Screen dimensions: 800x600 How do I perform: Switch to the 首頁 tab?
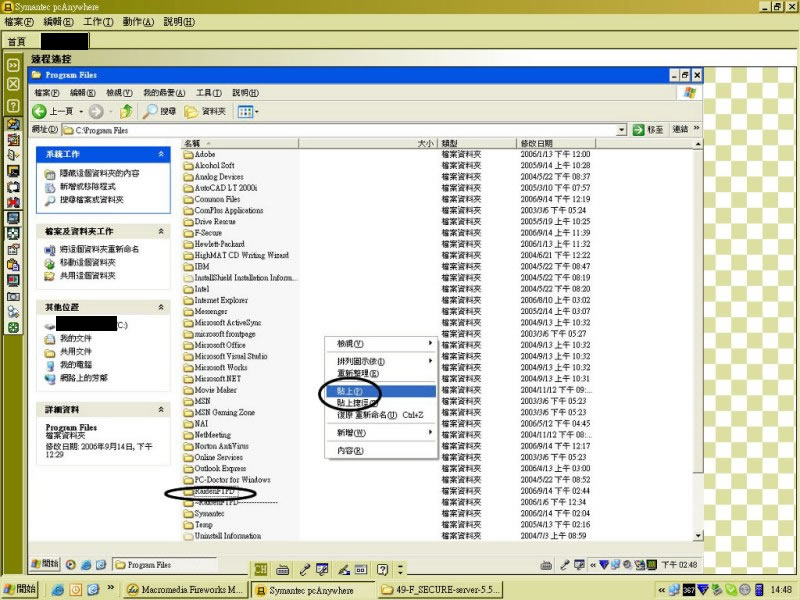pyautogui.click(x=17, y=41)
